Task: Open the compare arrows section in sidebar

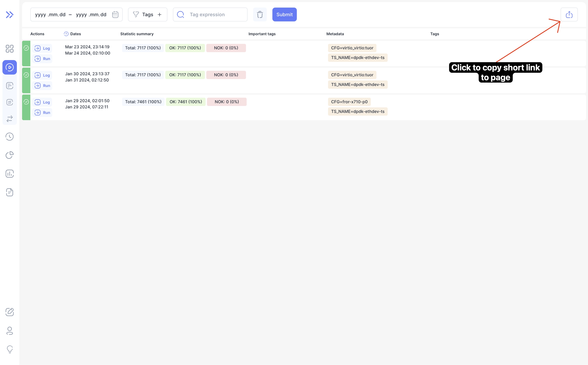Action: point(10,118)
